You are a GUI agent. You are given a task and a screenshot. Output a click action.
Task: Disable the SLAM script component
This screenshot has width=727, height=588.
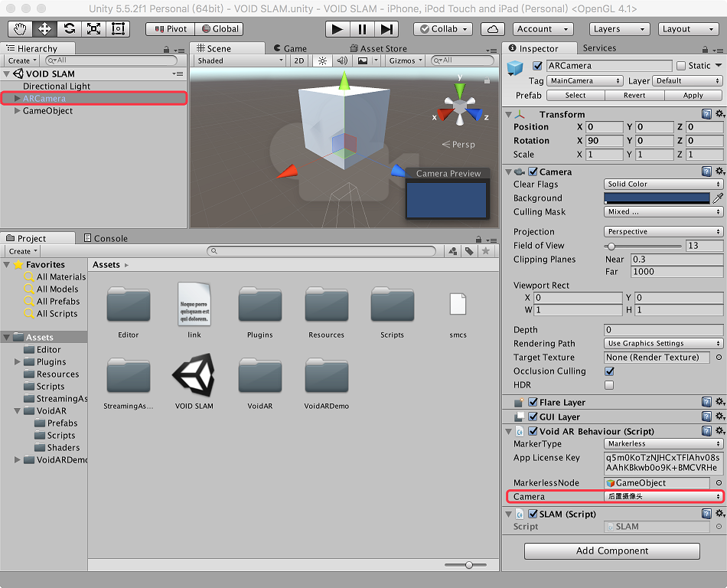tap(533, 514)
